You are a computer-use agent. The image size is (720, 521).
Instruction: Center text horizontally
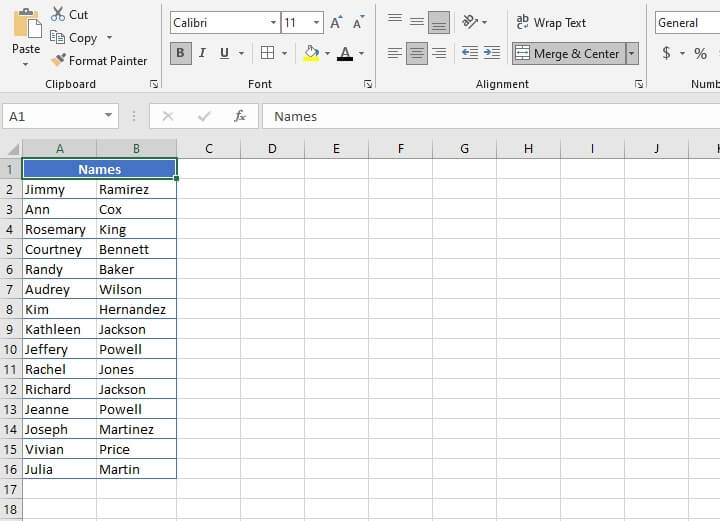pos(416,53)
